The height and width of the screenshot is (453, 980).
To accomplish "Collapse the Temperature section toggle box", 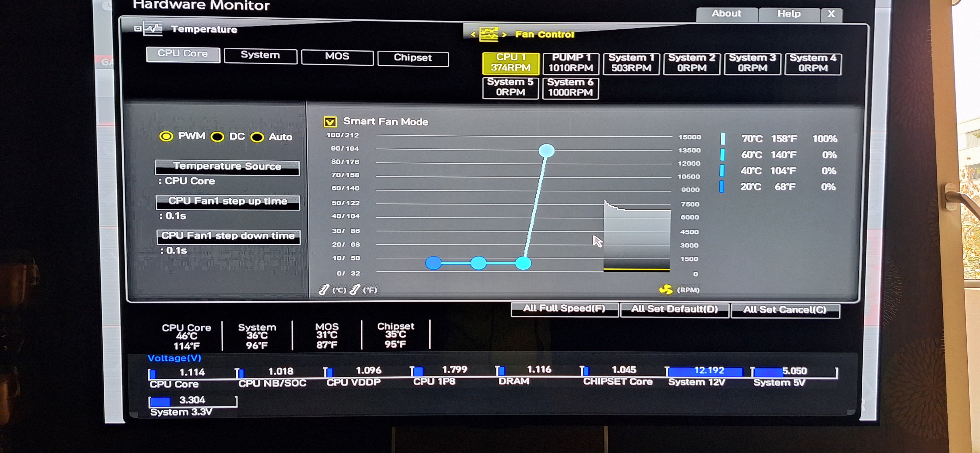I will (138, 29).
